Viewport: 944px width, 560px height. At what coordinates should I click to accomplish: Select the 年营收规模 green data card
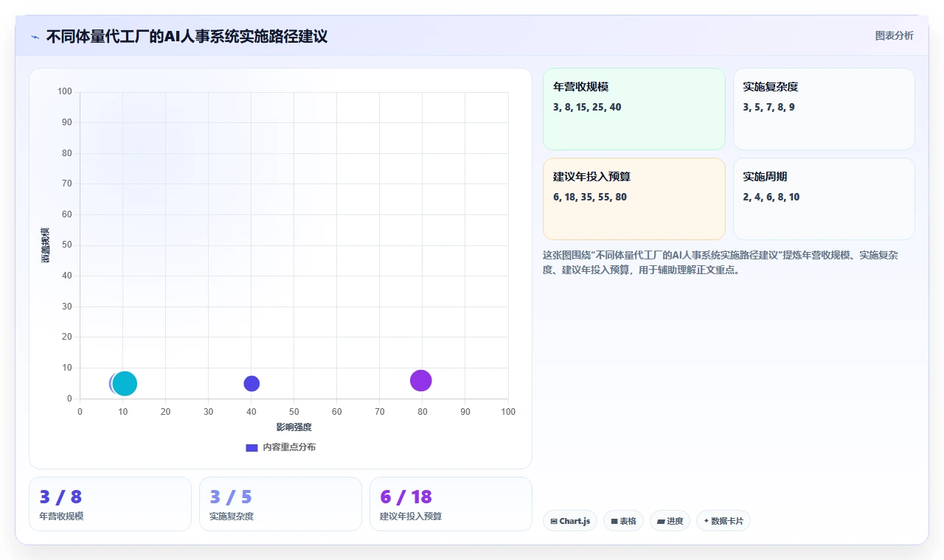tap(634, 109)
